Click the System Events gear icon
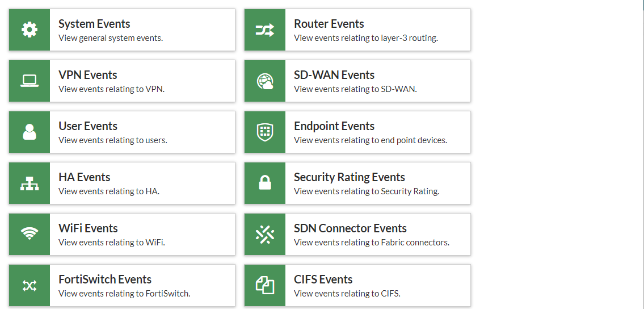Viewport: 644px width, 309px height. tap(30, 30)
